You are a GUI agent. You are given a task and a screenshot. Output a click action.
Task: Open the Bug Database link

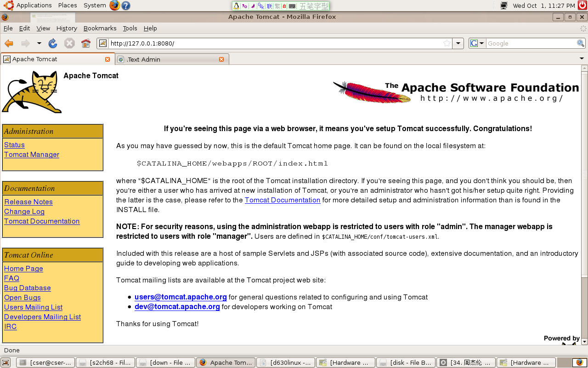28,288
